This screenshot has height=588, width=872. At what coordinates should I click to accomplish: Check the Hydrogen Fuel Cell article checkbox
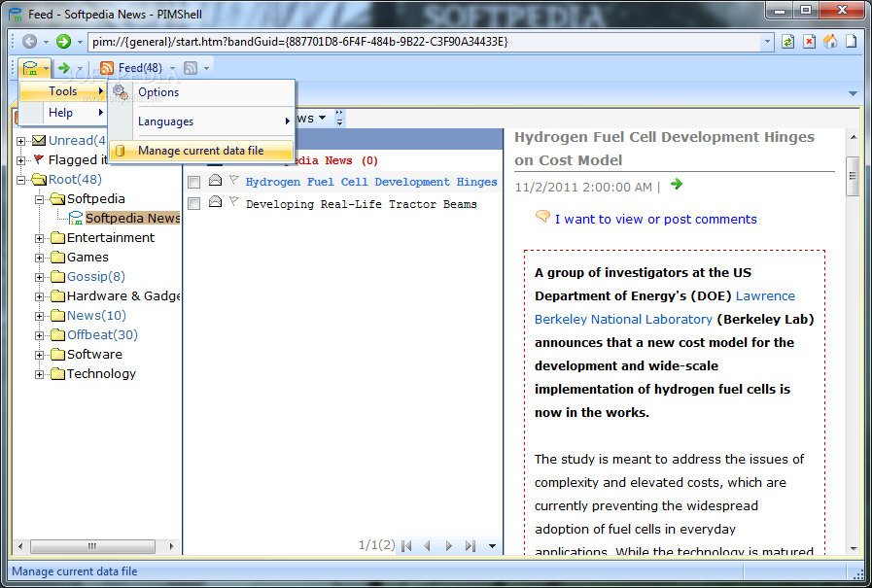click(194, 182)
